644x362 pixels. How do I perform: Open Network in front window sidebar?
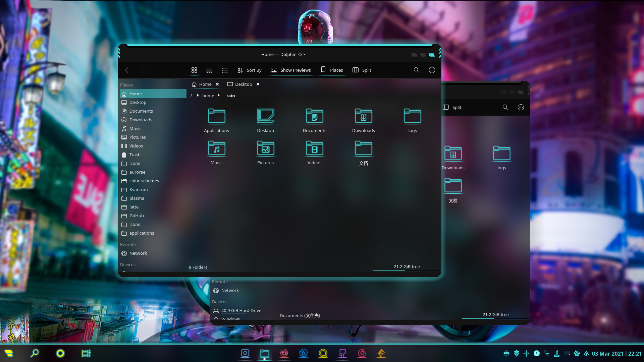[153, 253]
